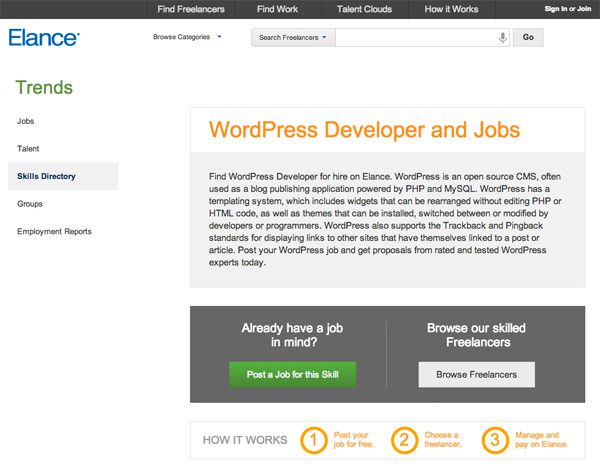Click Sign In or Join link
The image size is (600, 469).
pyautogui.click(x=568, y=9)
